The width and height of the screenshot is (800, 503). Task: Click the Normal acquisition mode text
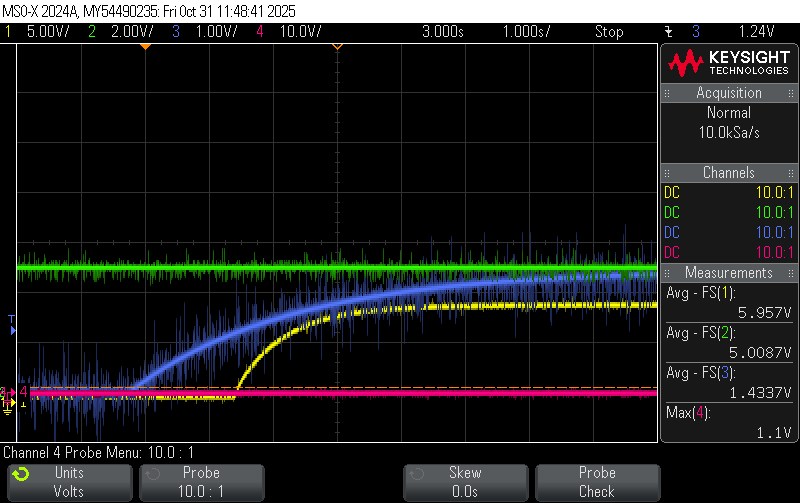(x=729, y=113)
